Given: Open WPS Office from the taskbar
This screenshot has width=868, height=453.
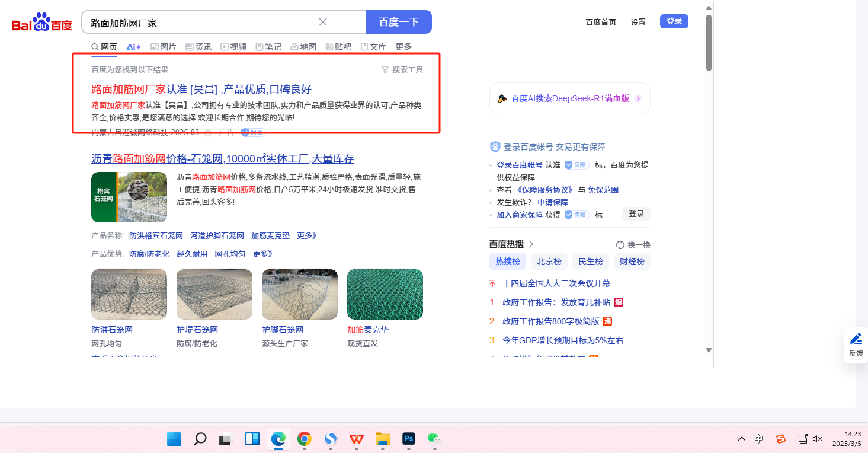Looking at the screenshot, I should pyautogui.click(x=357, y=439).
